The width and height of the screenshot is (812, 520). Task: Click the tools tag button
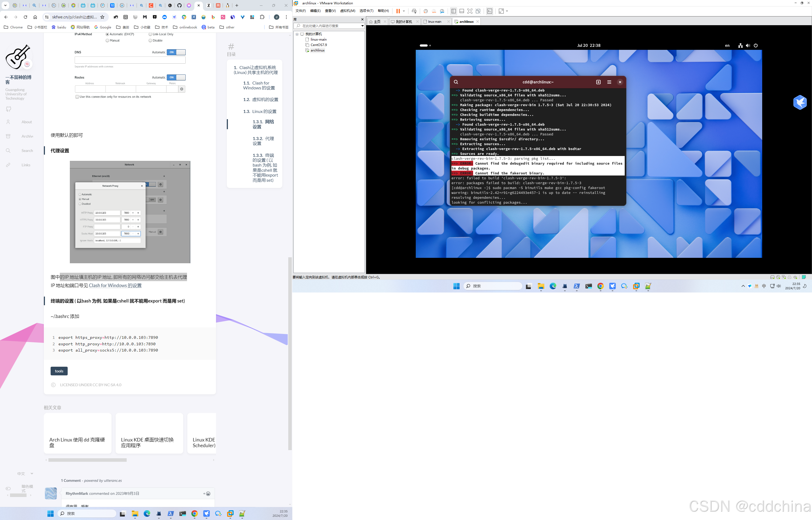click(59, 371)
